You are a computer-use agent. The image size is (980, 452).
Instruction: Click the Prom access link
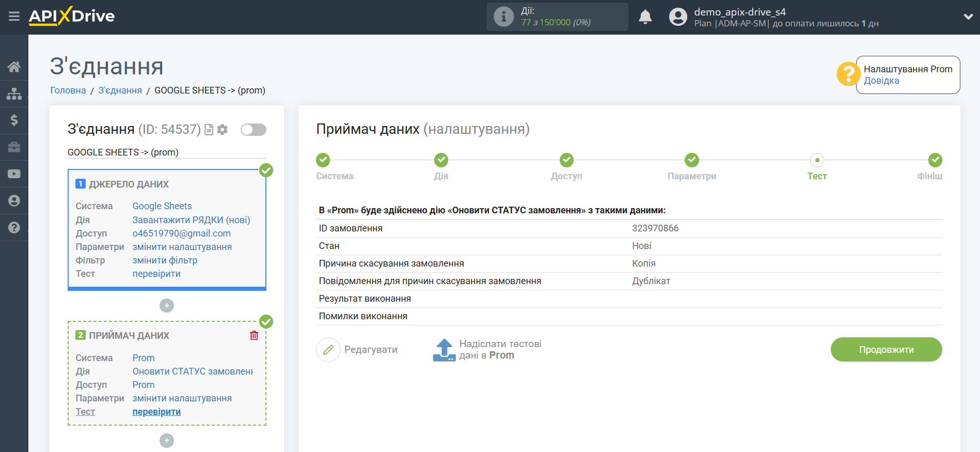(144, 385)
